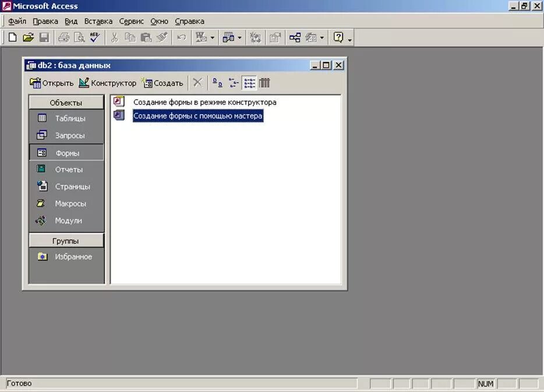Maximize the db2 database window
This screenshot has height=392, width=544.
pos(326,65)
